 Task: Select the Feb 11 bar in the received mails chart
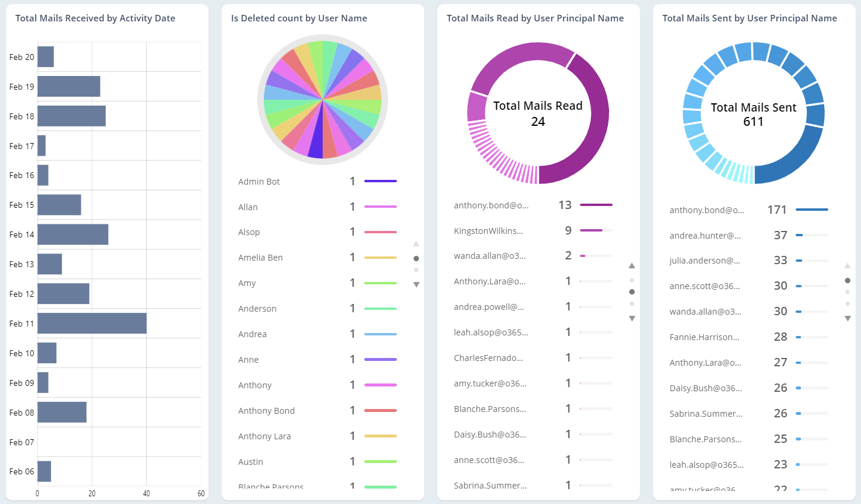[92, 323]
